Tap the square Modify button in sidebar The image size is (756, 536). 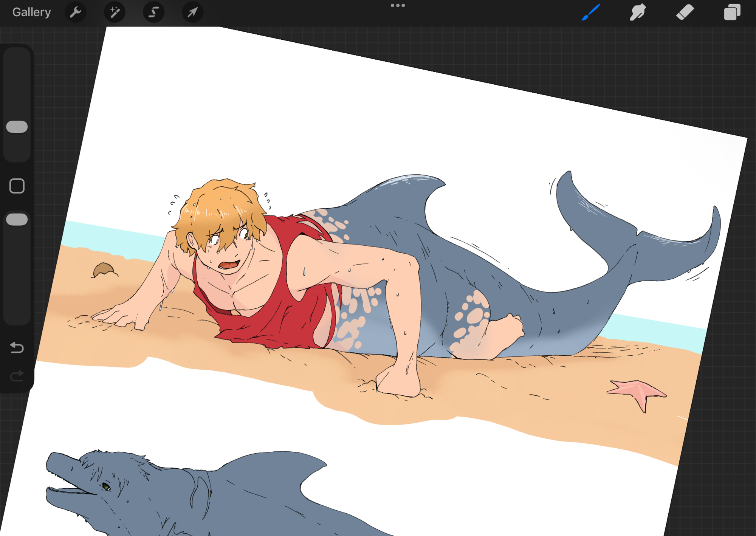pyautogui.click(x=17, y=186)
